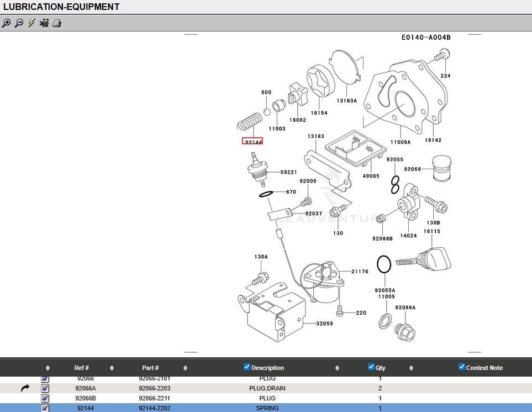Click the lightning bolt toolbar icon

[31, 23]
